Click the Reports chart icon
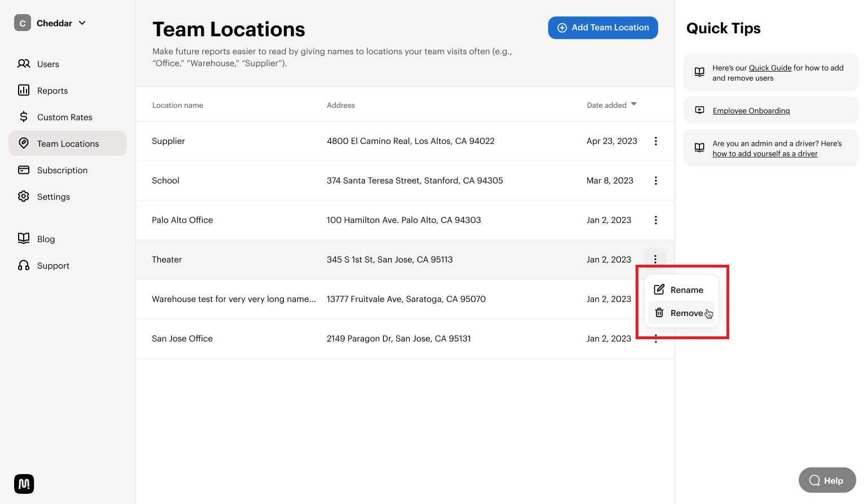The height and width of the screenshot is (504, 867). (24, 90)
